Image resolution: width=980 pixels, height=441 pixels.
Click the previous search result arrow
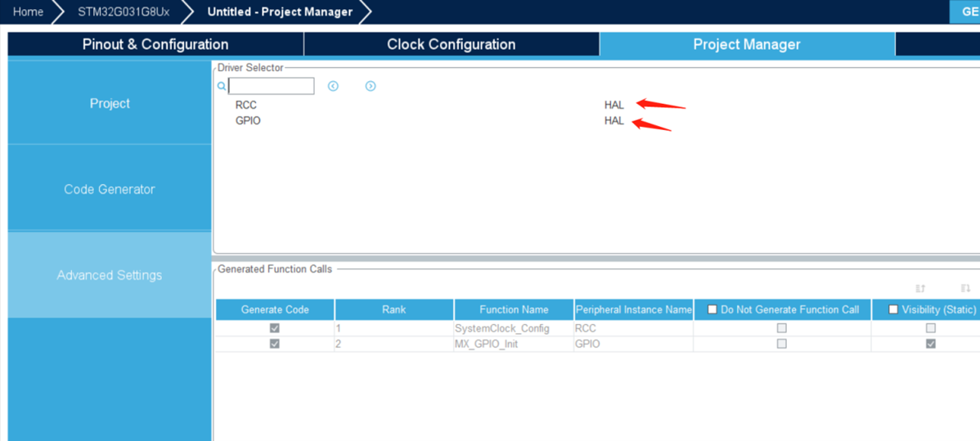click(x=333, y=86)
